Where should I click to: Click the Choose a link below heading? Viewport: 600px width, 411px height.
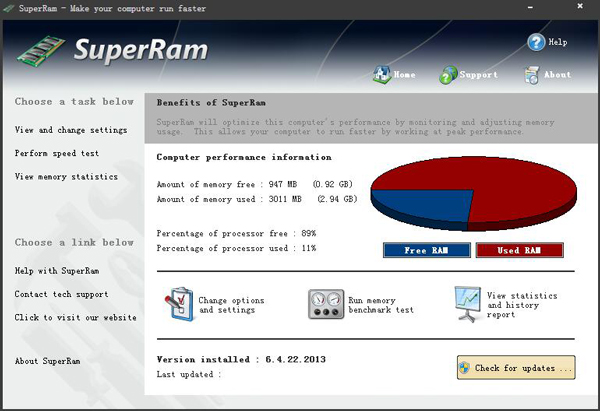click(x=74, y=242)
